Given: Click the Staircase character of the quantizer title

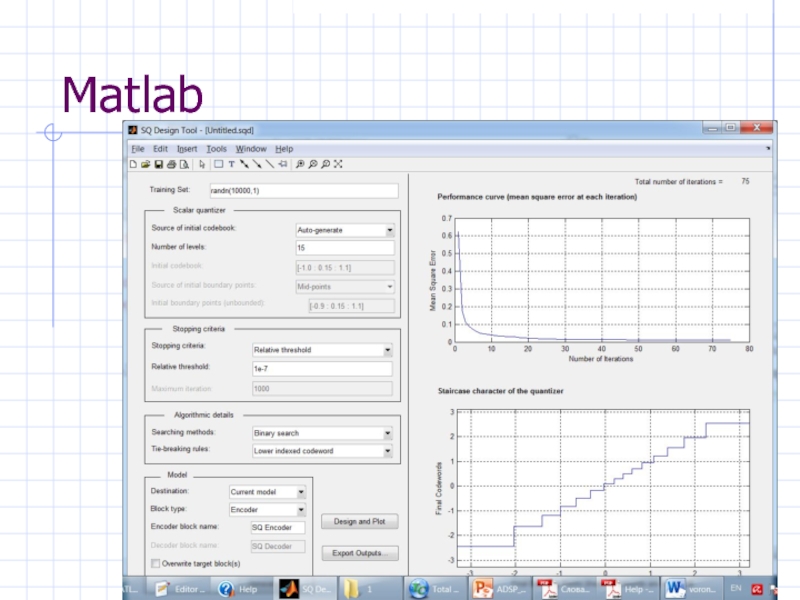Looking at the screenshot, I should click(501, 391).
